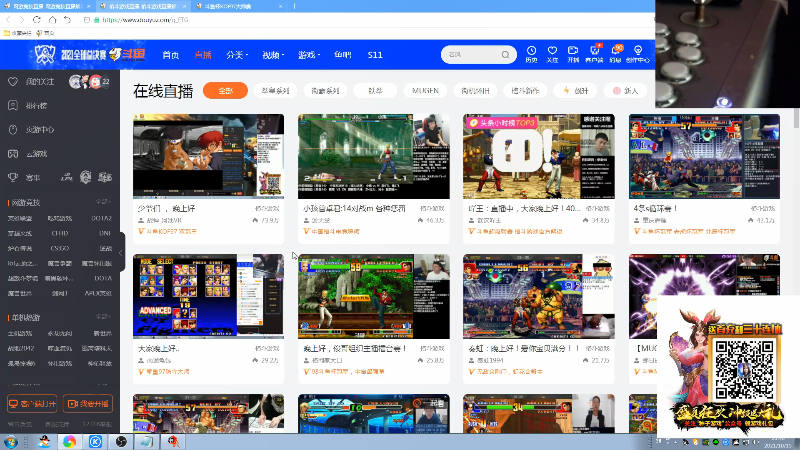The image size is (800, 450).
Task: Click the search input field in header
Action: pyautogui.click(x=472, y=55)
